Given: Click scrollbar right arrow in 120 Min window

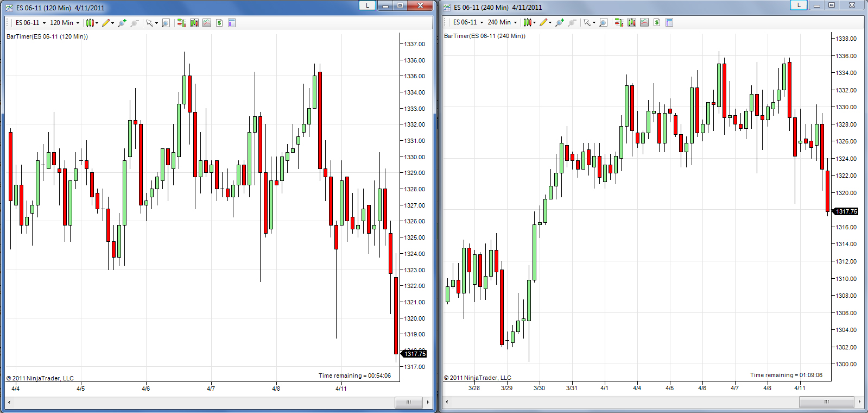Looking at the screenshot, I should [428, 402].
